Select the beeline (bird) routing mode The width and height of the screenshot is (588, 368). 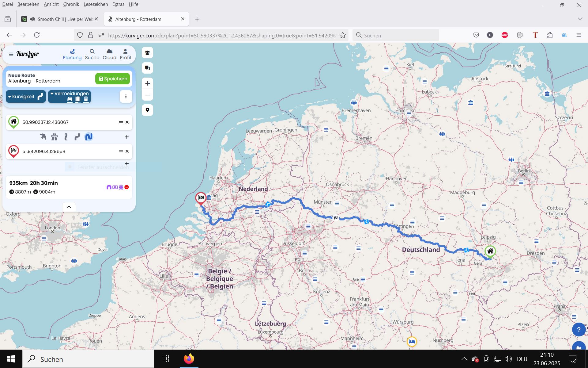(43, 137)
